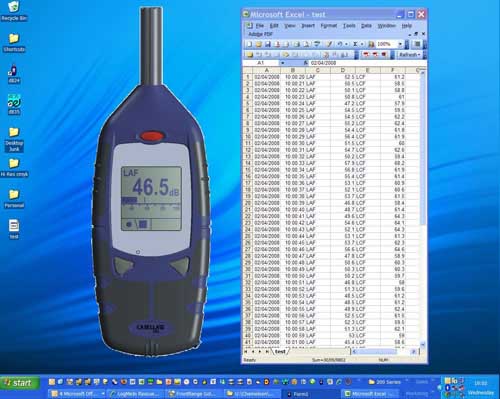Image resolution: width=500 pixels, height=399 pixels.
Task: Select column A header
Action: click(x=267, y=70)
